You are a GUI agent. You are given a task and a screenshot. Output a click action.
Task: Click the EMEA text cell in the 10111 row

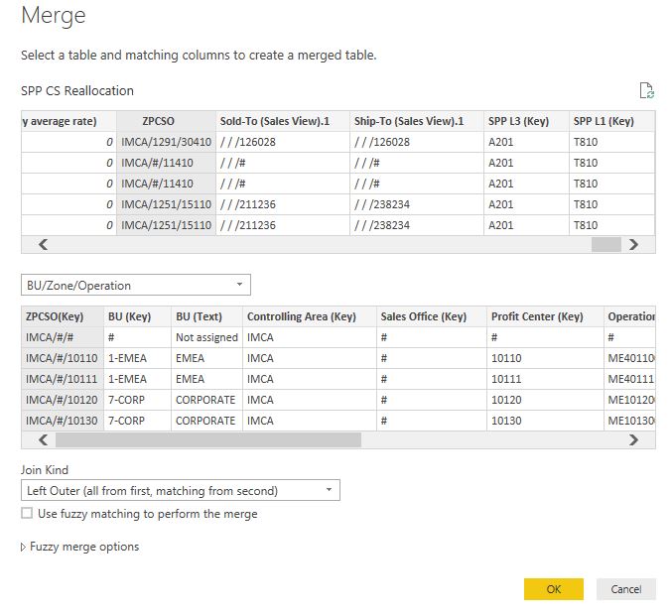click(207, 379)
